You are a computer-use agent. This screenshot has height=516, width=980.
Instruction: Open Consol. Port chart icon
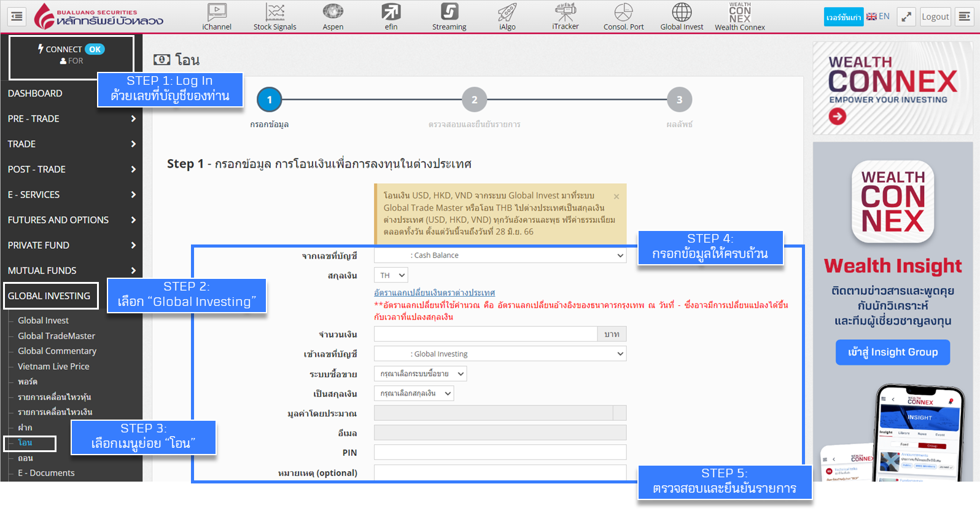point(623,17)
